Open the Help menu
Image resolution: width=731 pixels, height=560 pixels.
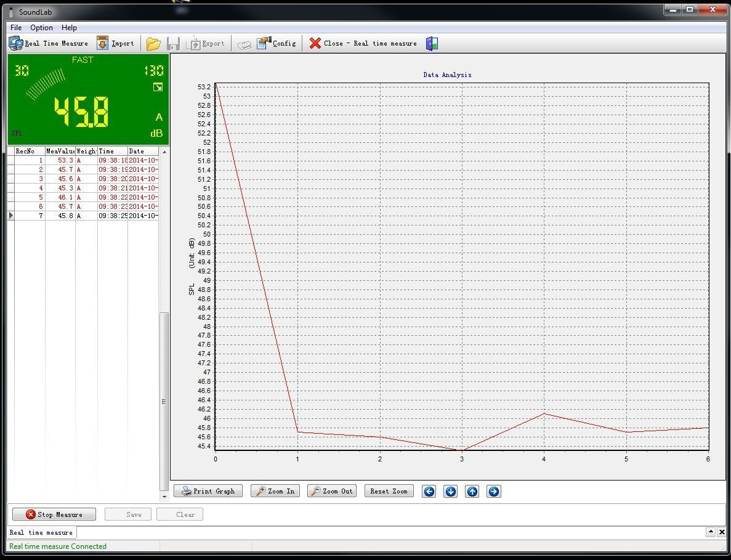(x=69, y=27)
